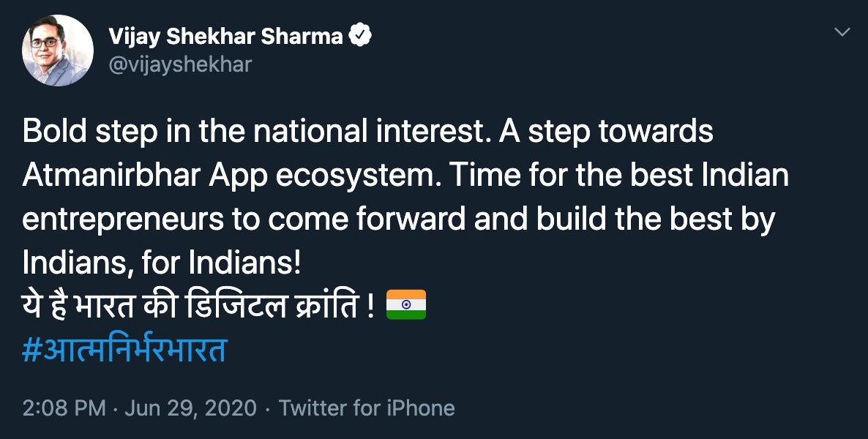868x439 pixels.
Task: Open the Twitter for iPhone source link
Action: coord(367,408)
